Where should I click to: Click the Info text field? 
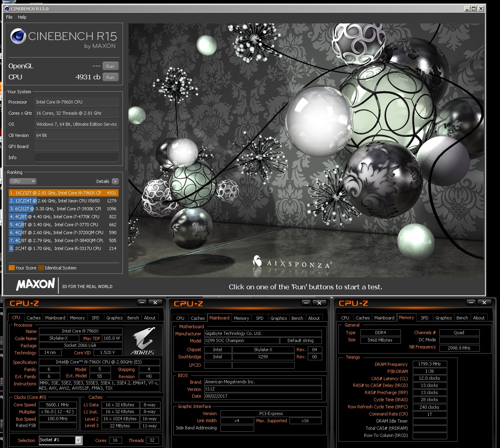(77, 158)
